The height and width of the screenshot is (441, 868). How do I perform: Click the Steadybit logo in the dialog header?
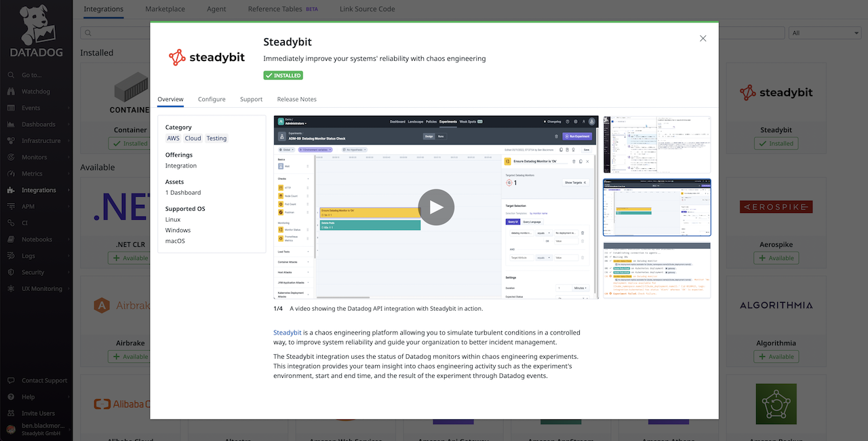pos(207,58)
